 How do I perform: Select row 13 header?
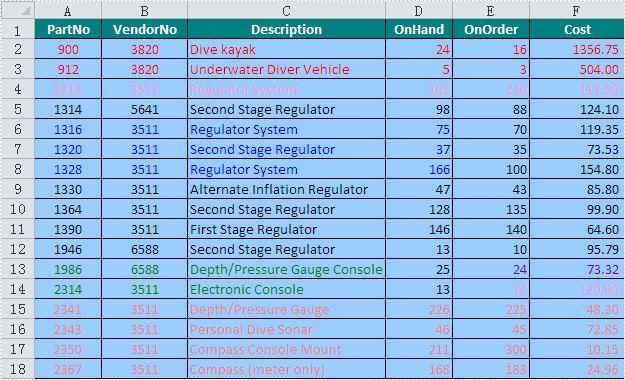click(18, 269)
